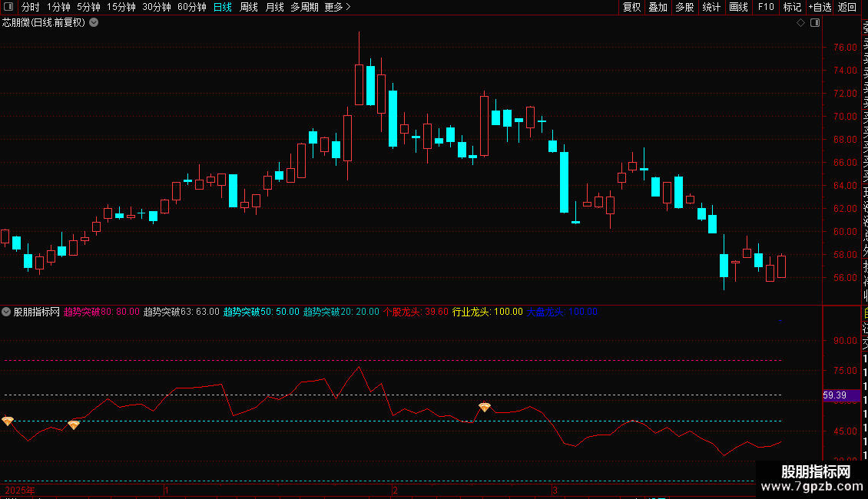
Task: Click the highest candlestick near 76.00
Action: tap(359, 83)
